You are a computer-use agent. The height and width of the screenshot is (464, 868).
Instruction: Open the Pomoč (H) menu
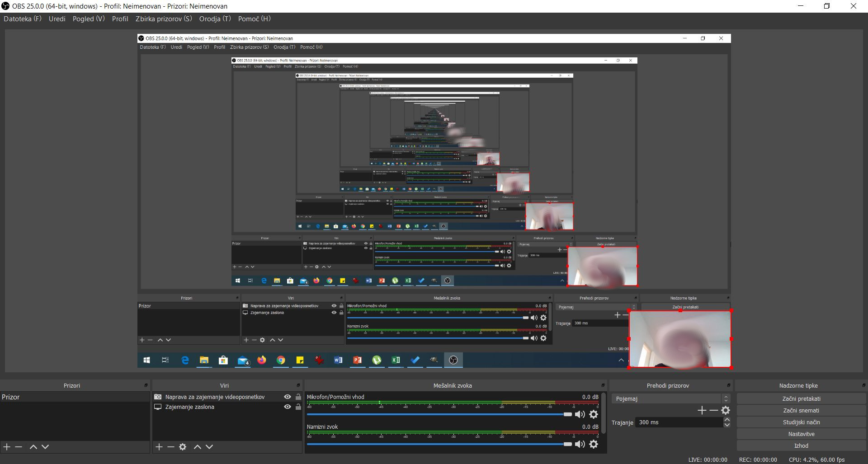pos(254,19)
